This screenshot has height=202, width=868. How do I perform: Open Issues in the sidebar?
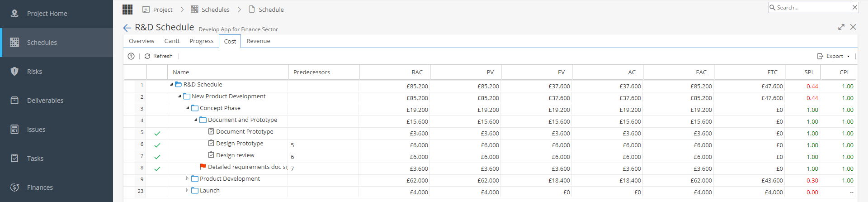pyautogui.click(x=57, y=130)
